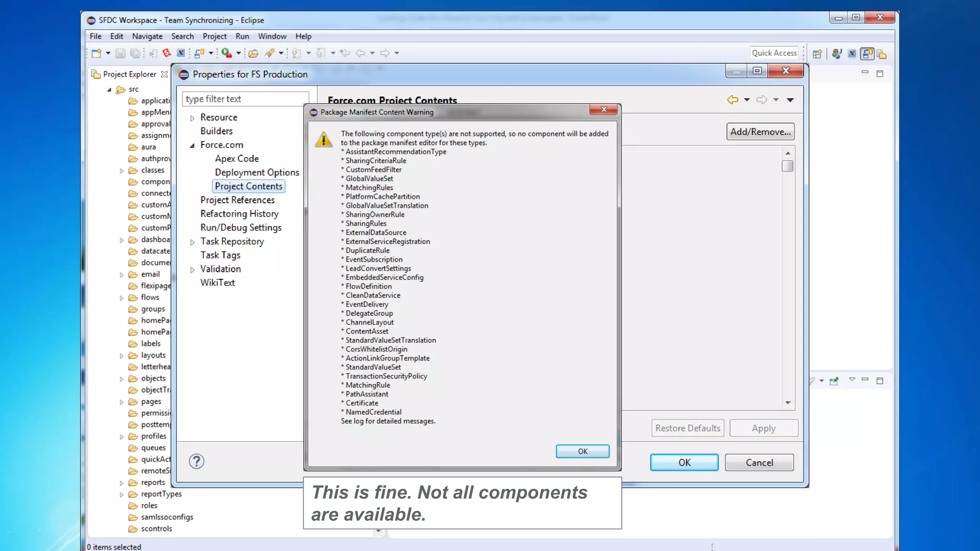Select Project References in the tree
The image size is (980, 551).
[237, 200]
